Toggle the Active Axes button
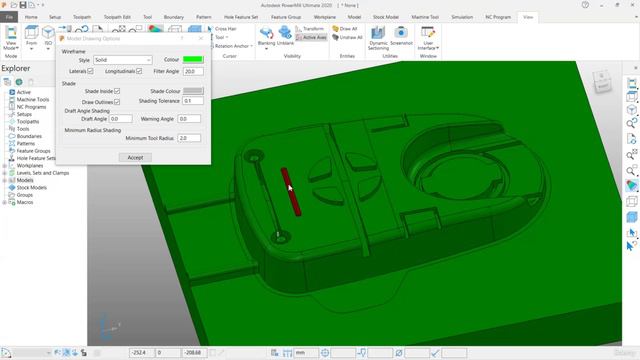The image size is (640, 360). click(x=311, y=37)
